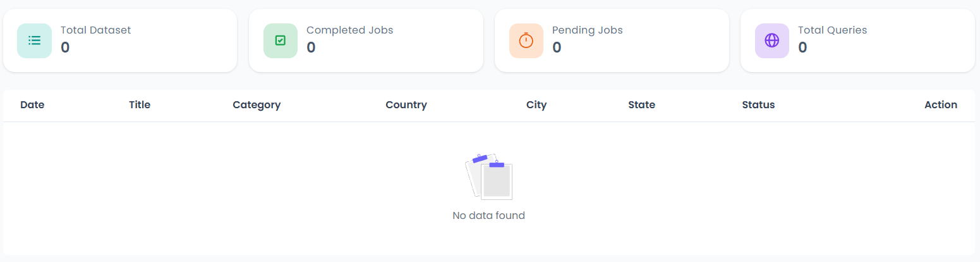
Task: Click the Country column header
Action: pos(406,105)
